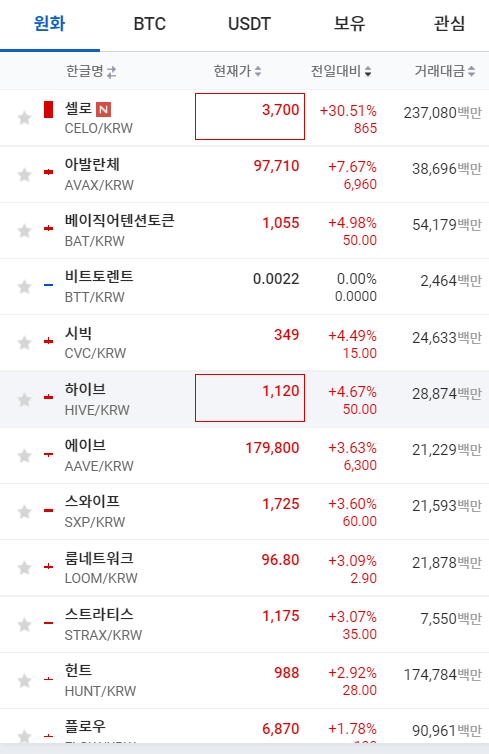Switch to the USDT market tab

[249, 24]
